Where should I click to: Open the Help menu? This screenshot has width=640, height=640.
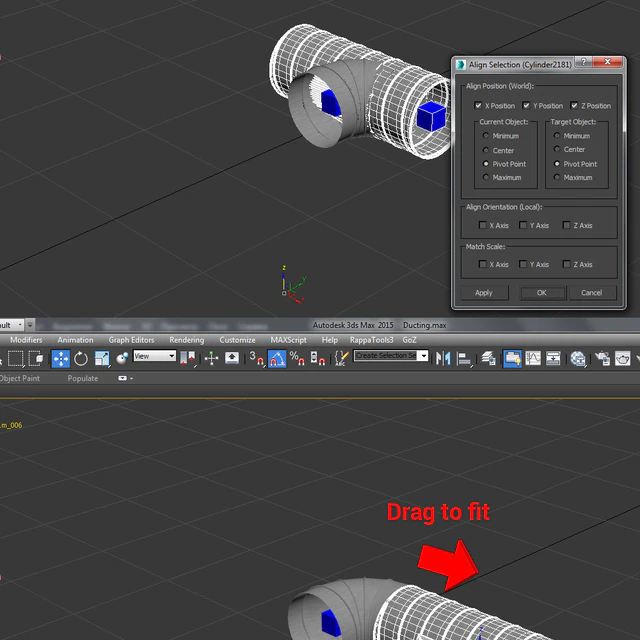[329, 340]
